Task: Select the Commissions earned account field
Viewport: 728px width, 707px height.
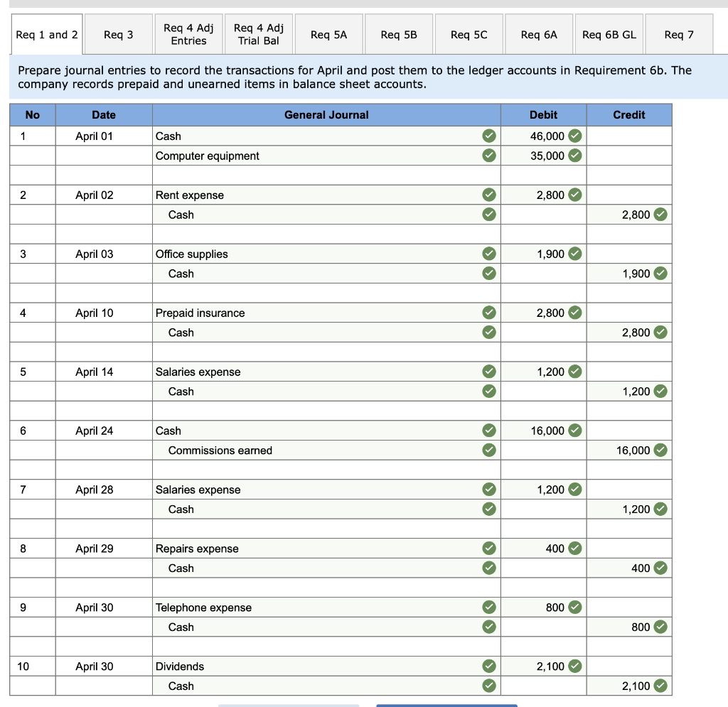Action: point(326,450)
